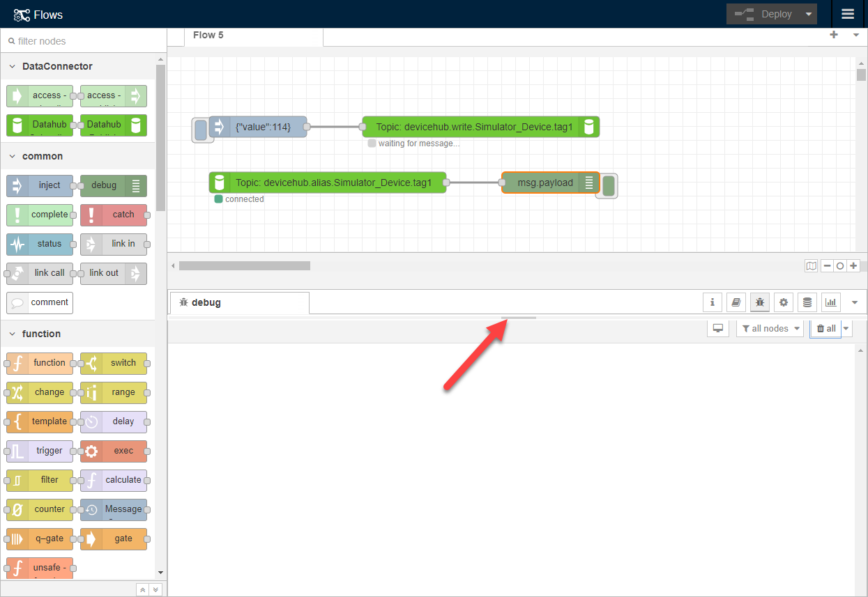Screen dimensions: 868x597
Task: Open the help sidebar panel
Action: point(736,302)
